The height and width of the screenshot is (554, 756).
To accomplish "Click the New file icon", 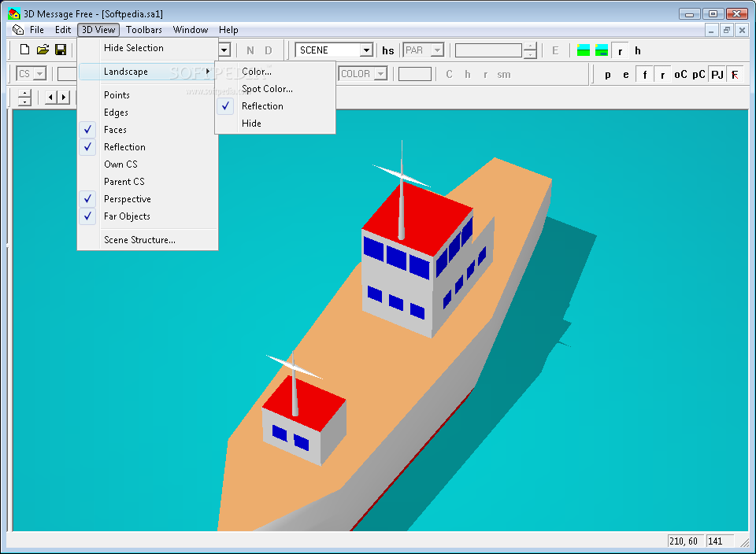I will pos(24,50).
